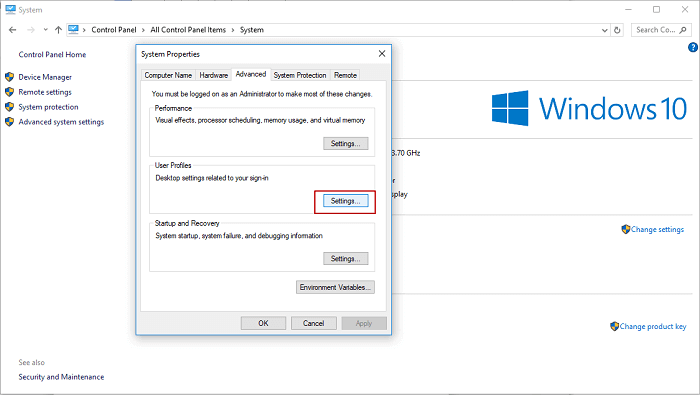Image resolution: width=700 pixels, height=395 pixels.
Task: Click the forward navigation arrow
Action: (31, 30)
